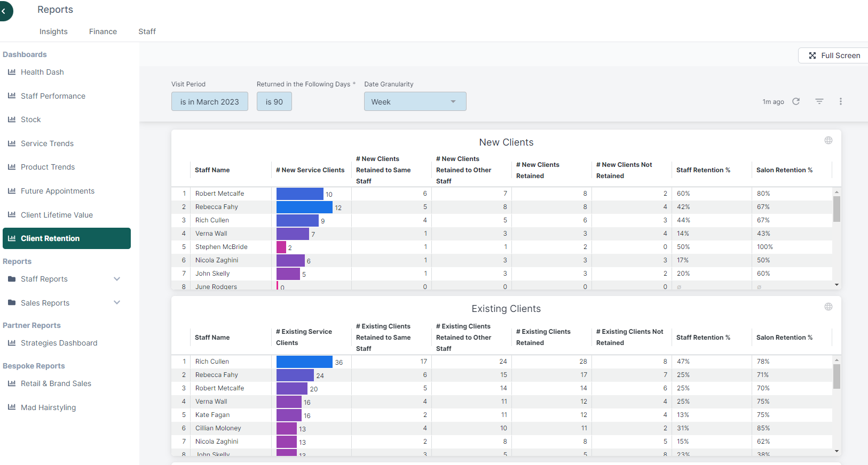The height and width of the screenshot is (465, 868).
Task: Click the Full Screen button
Action: [x=833, y=55]
